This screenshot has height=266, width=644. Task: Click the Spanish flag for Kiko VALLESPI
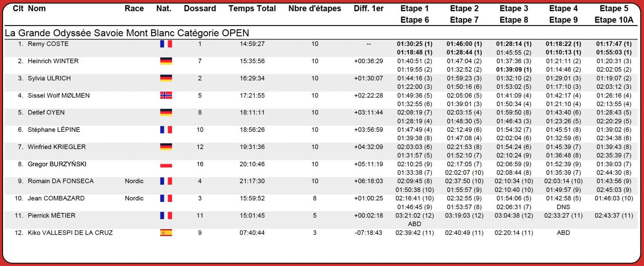click(x=166, y=233)
